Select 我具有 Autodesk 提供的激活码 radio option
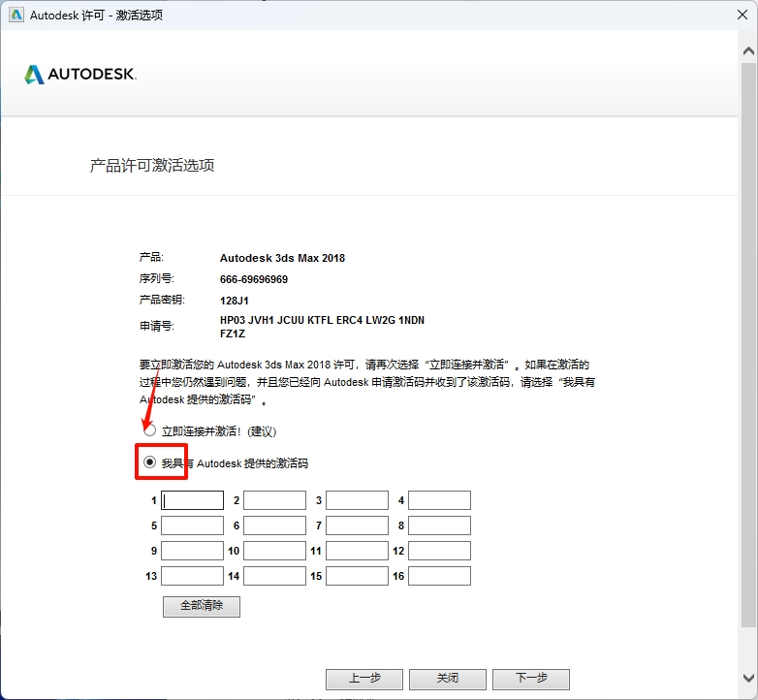The image size is (758, 700). (x=150, y=462)
